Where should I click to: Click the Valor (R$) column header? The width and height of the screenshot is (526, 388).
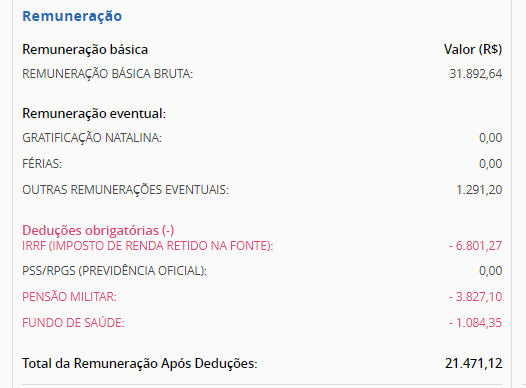coord(473,50)
